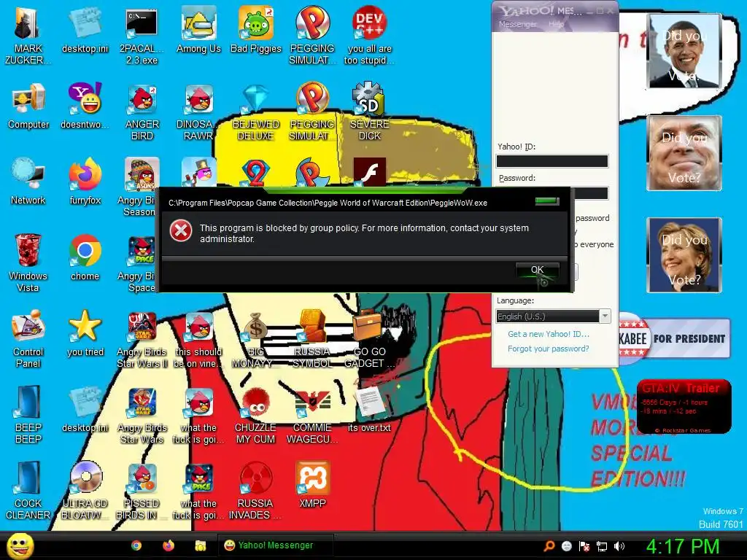Click the Obama 'Did you Vote?' gadget
This screenshot has height=560, width=747.
pos(684,51)
